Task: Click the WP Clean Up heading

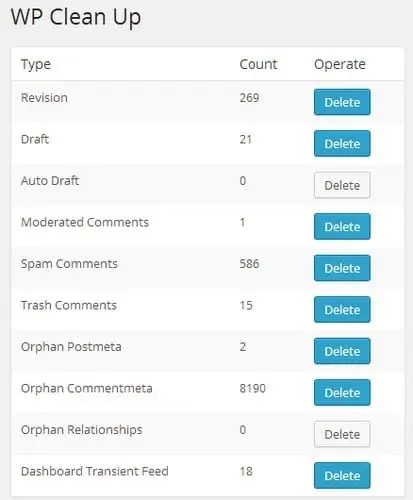Action: coord(76,17)
